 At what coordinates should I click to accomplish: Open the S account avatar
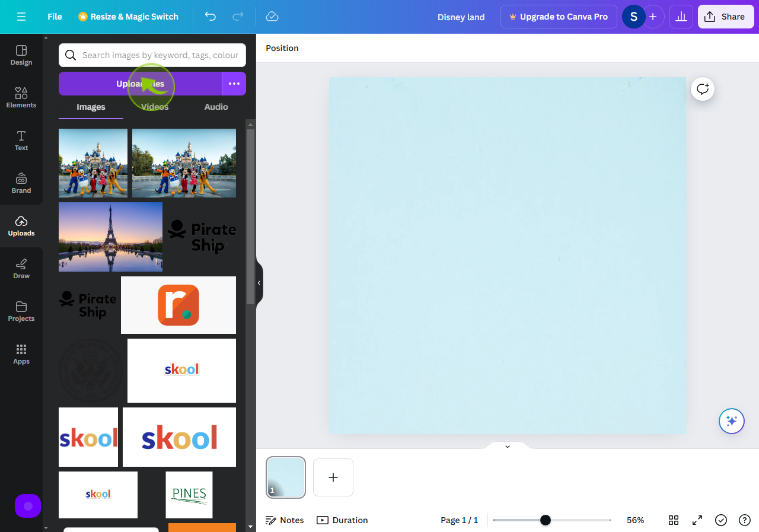pos(633,17)
